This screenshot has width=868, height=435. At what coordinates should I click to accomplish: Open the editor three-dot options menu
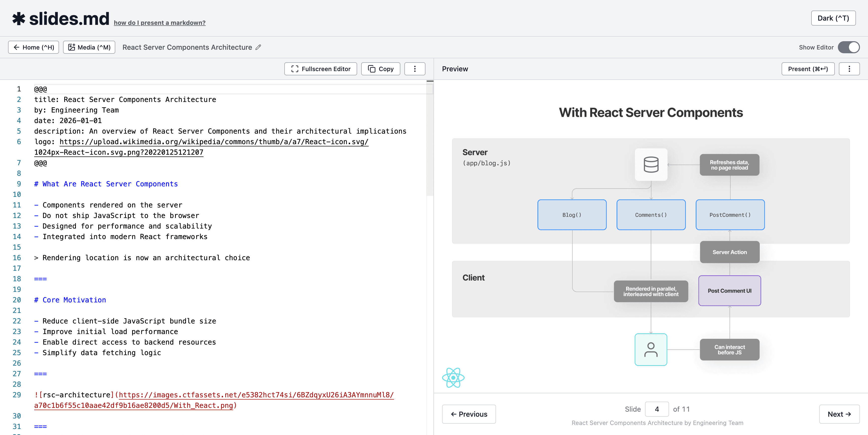(x=414, y=69)
